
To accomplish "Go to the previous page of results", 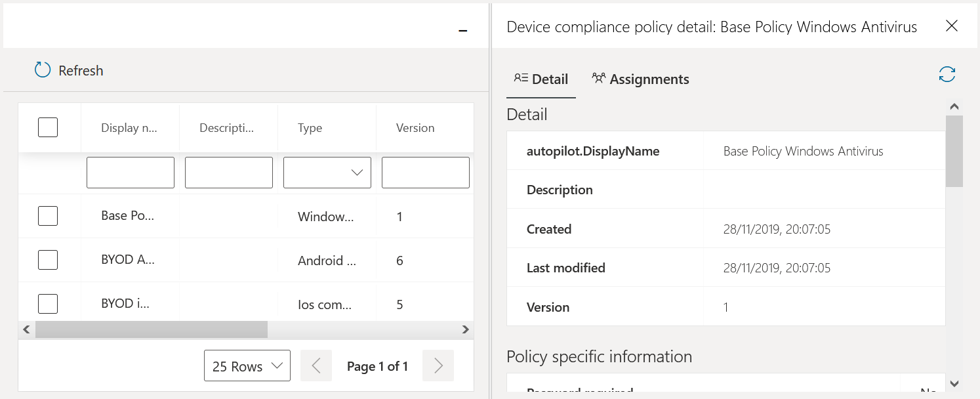I will click(316, 366).
